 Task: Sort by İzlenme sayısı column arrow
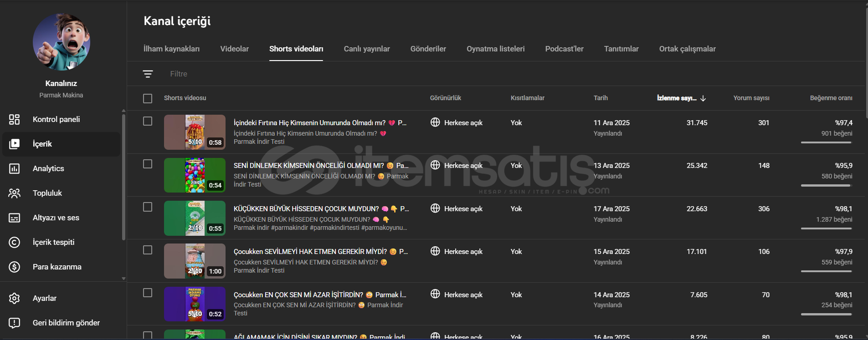click(703, 98)
